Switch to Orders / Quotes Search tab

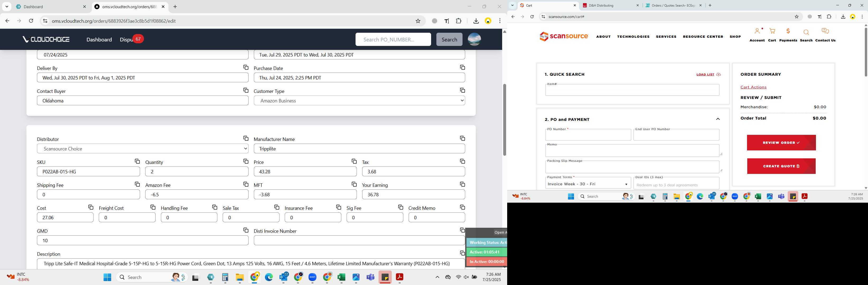[x=674, y=5]
